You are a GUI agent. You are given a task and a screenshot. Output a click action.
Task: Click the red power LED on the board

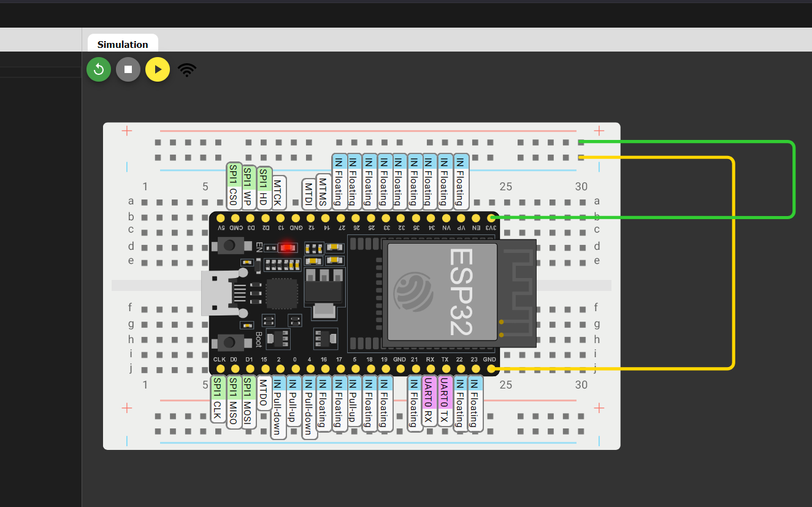point(286,248)
